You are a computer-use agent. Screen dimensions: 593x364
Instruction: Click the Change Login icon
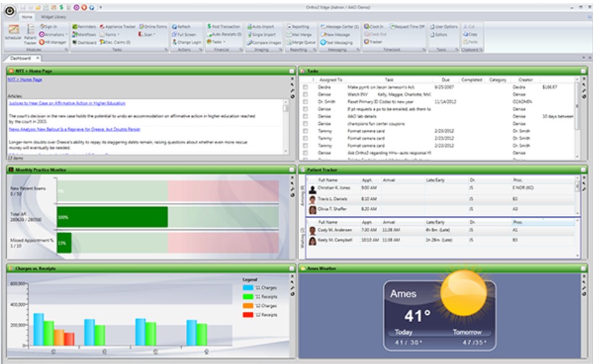click(175, 42)
